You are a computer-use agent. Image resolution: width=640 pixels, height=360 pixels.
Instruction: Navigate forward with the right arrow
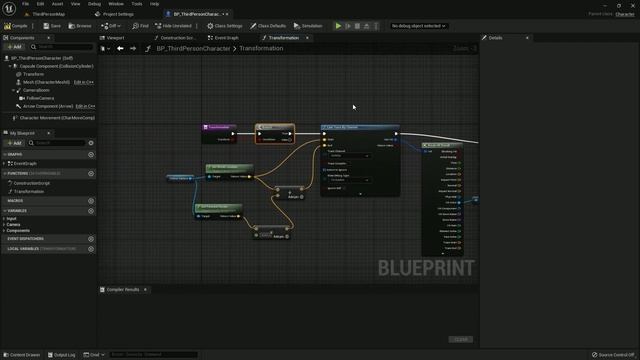click(x=133, y=49)
